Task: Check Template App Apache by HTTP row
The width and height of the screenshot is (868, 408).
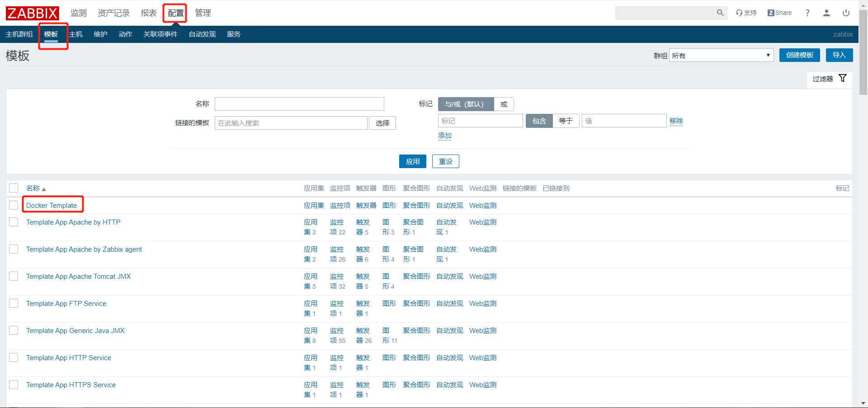Action: (x=14, y=222)
